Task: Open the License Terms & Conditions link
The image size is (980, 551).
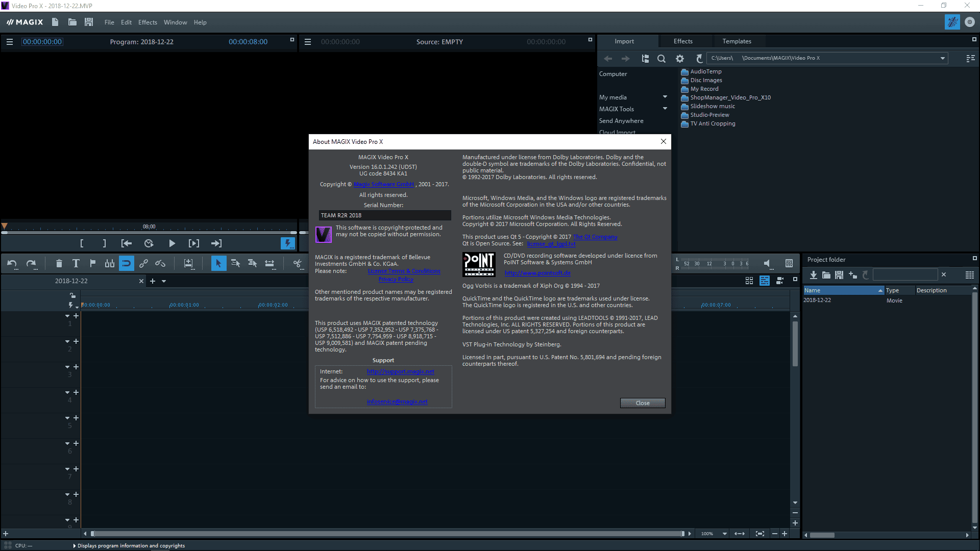Action: (404, 271)
